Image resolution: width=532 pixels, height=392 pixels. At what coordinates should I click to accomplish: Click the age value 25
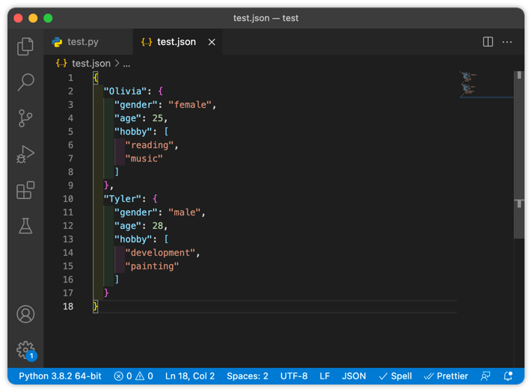coord(157,118)
